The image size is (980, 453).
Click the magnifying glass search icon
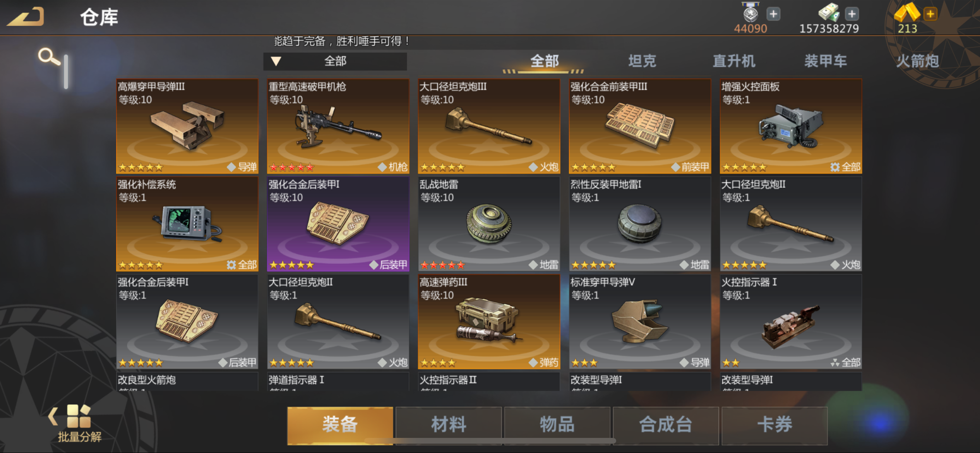[x=49, y=57]
